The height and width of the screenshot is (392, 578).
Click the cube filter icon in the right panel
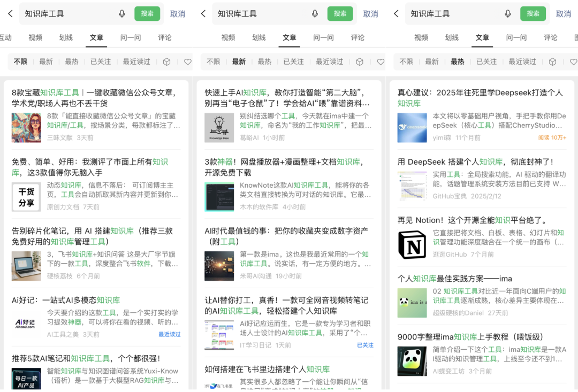pos(552,62)
